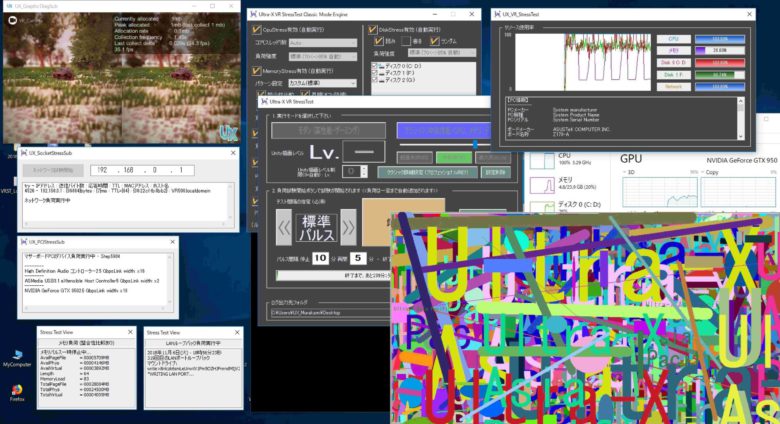Screen dimensions: 780x424
Task: Enable the unchecked disk write checkbox
Action: (x=406, y=41)
